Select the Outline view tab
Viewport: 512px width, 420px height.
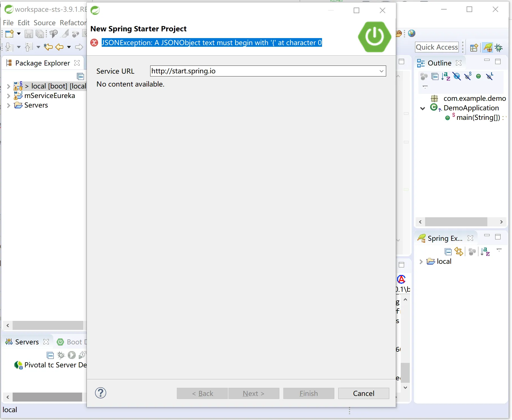coord(439,63)
